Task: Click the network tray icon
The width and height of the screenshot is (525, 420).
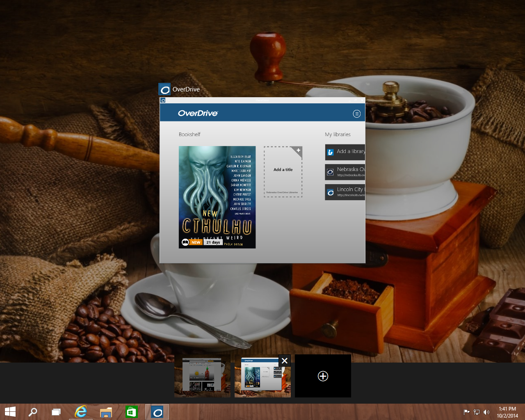Action: tap(477, 412)
